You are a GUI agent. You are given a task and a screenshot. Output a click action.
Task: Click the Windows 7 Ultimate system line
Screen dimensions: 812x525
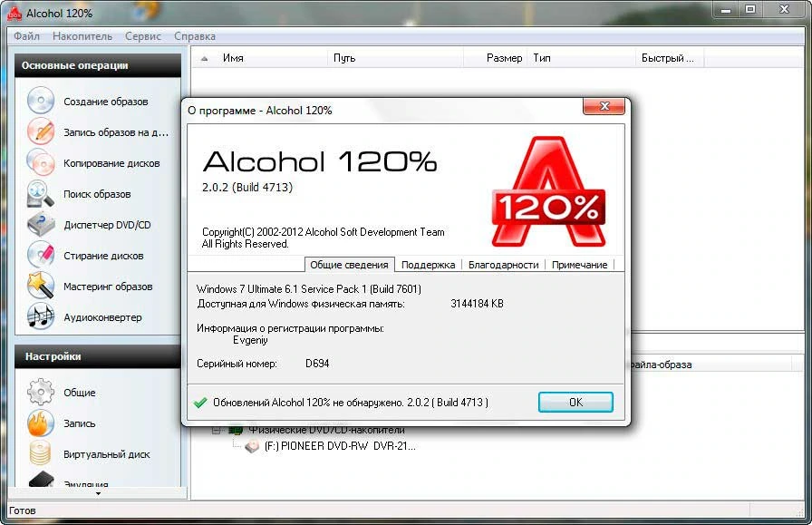click(309, 289)
